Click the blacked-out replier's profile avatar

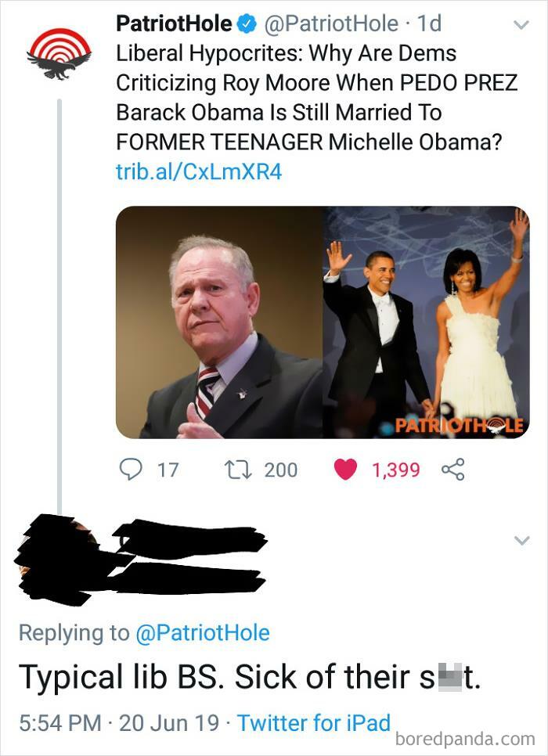(55, 548)
